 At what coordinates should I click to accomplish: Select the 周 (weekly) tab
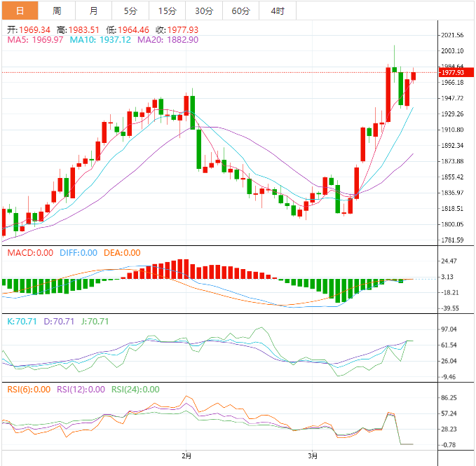point(57,11)
